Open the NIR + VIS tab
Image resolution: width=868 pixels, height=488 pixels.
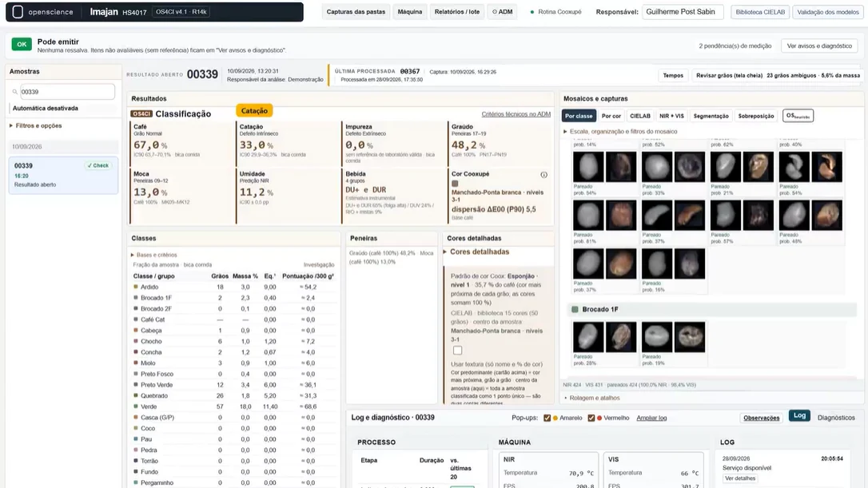coord(671,116)
